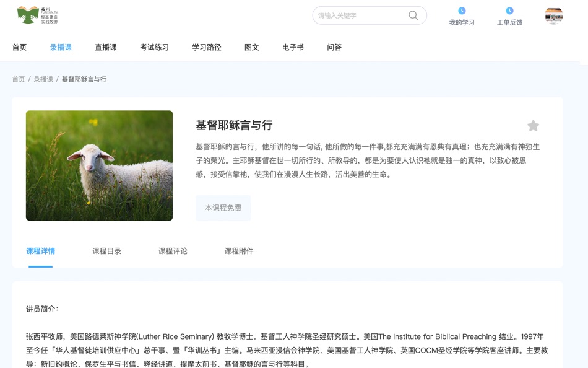Toggle the course favorite star

533,125
